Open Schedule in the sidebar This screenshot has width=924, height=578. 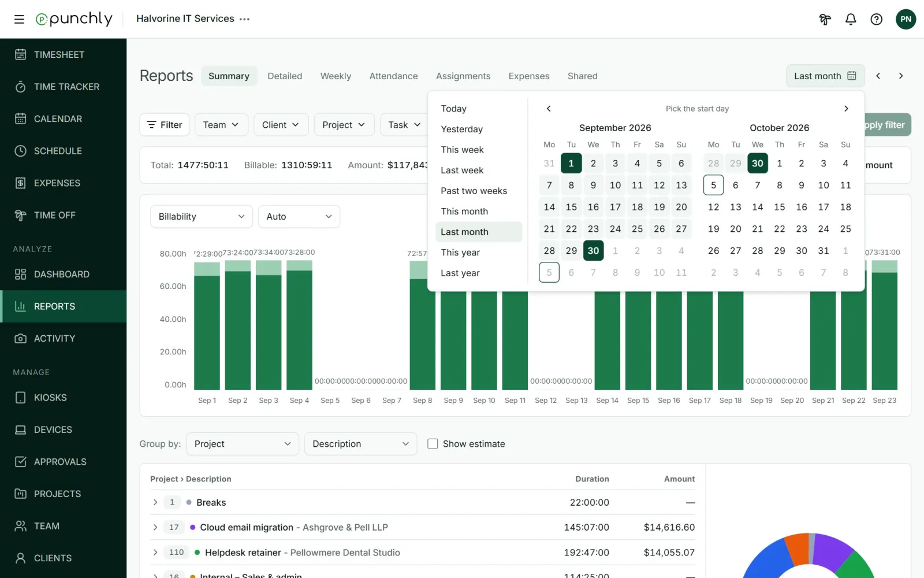click(x=64, y=151)
